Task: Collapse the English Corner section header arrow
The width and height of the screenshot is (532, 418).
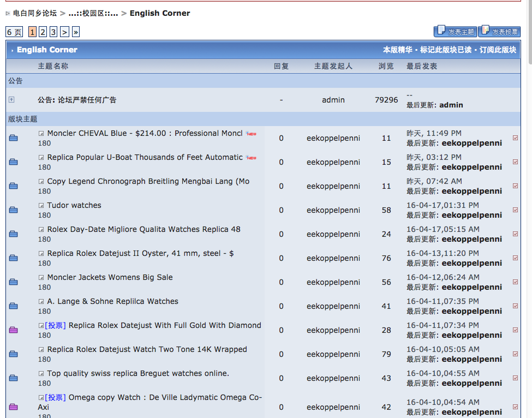Action: (x=12, y=50)
